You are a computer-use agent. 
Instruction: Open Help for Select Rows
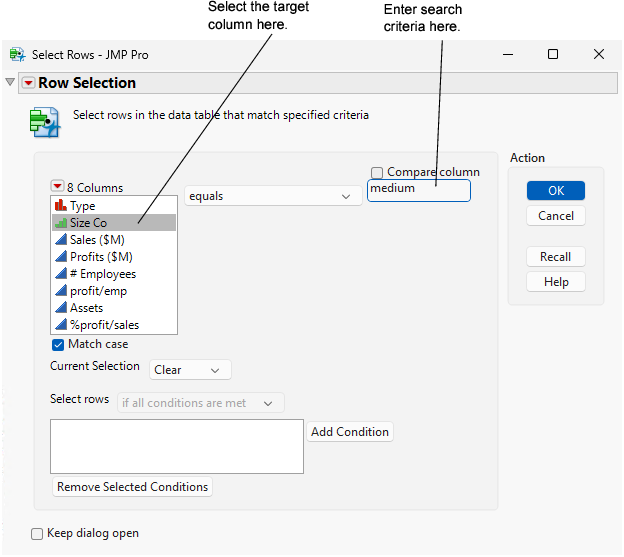point(556,282)
